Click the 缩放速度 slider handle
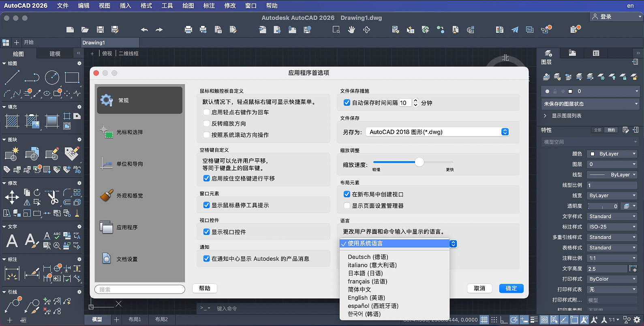This screenshot has width=644, height=326. point(419,162)
